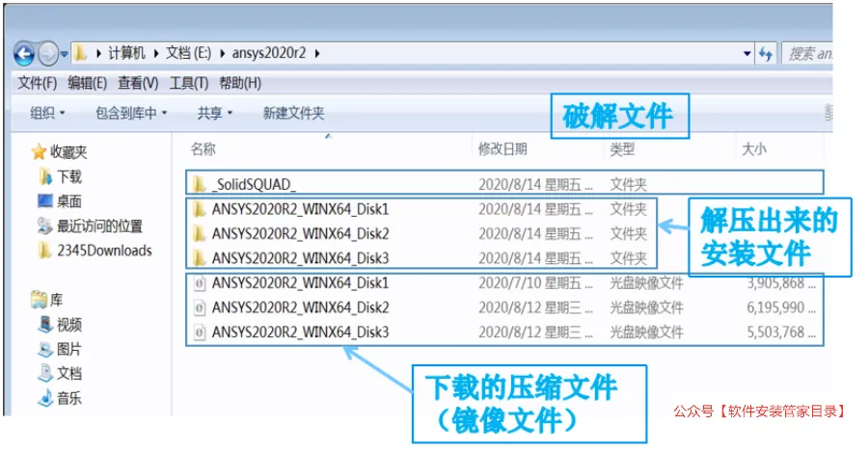This screenshot has width=868, height=452.
Task: Select 文档 (E:) in the address breadcrumb
Action: [x=188, y=53]
